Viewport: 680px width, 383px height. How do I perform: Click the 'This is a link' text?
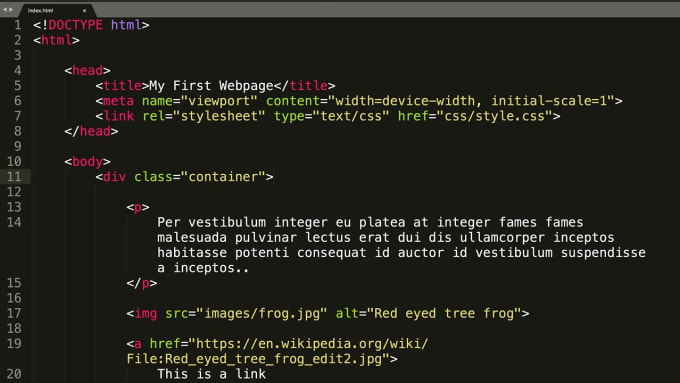pos(211,374)
